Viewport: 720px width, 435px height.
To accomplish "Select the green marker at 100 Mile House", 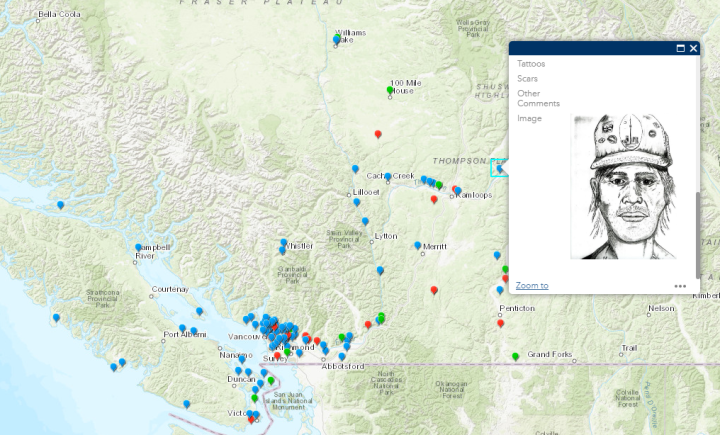I will tap(390, 91).
